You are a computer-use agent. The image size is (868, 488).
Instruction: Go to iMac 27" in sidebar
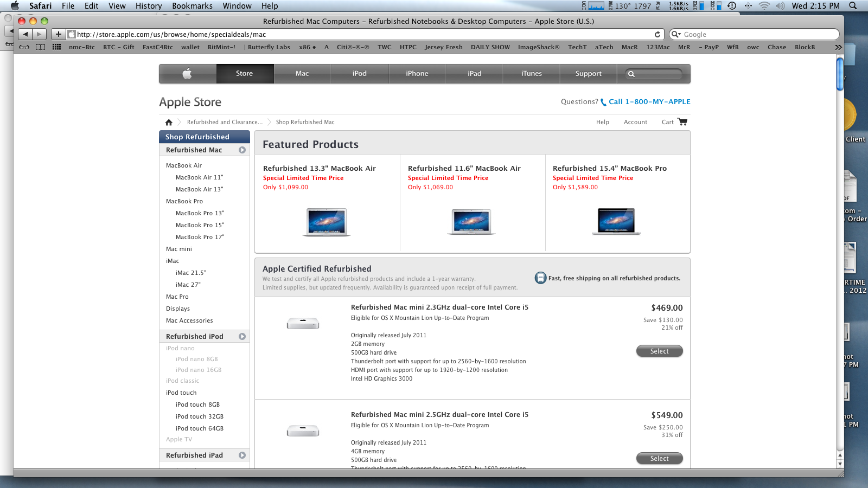[188, 285]
